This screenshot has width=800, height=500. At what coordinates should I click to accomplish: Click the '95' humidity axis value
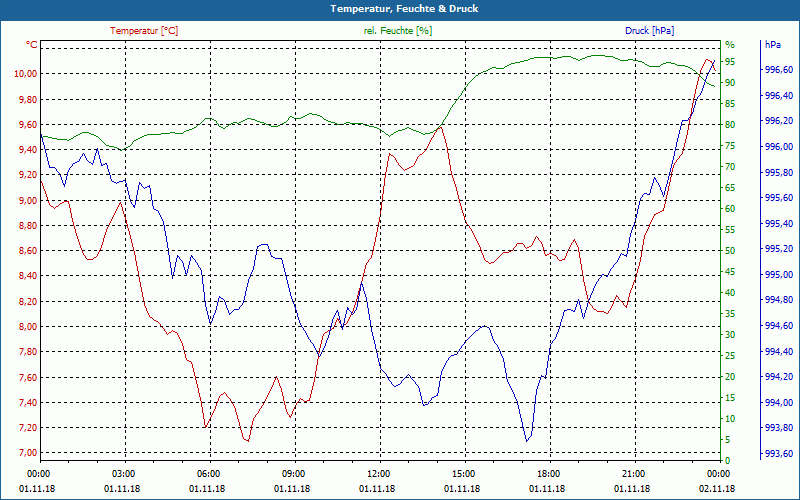[x=730, y=62]
